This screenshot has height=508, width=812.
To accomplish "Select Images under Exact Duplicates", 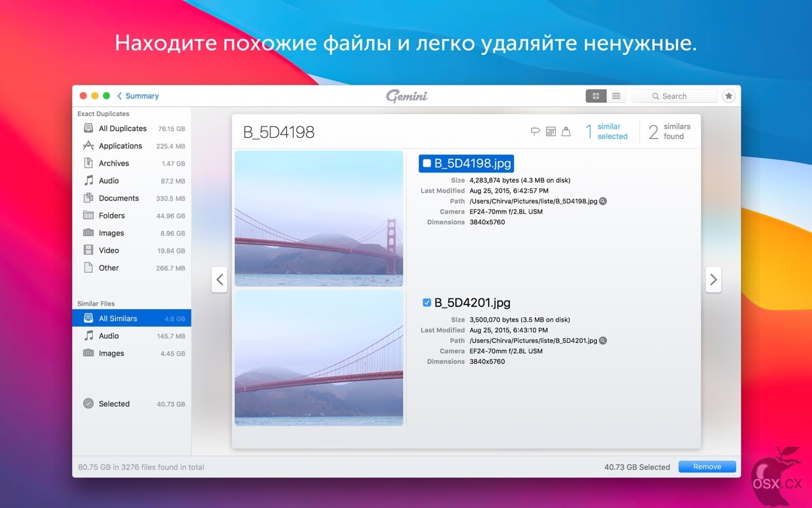I will tap(132, 233).
